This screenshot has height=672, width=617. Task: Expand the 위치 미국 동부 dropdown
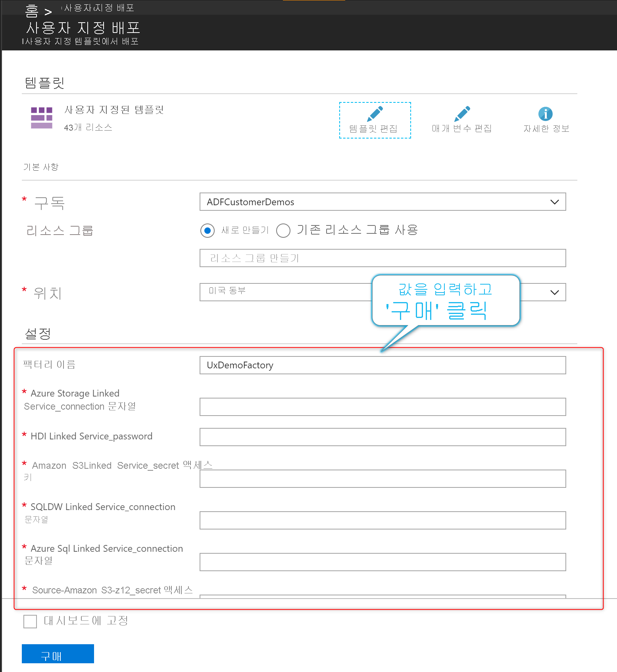383,292
